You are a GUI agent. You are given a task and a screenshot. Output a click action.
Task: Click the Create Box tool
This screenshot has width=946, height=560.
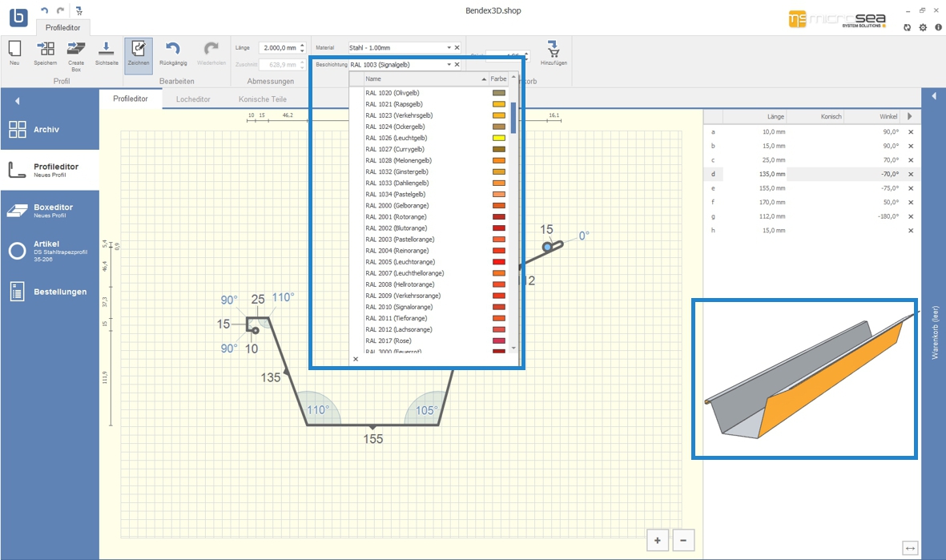coord(76,55)
